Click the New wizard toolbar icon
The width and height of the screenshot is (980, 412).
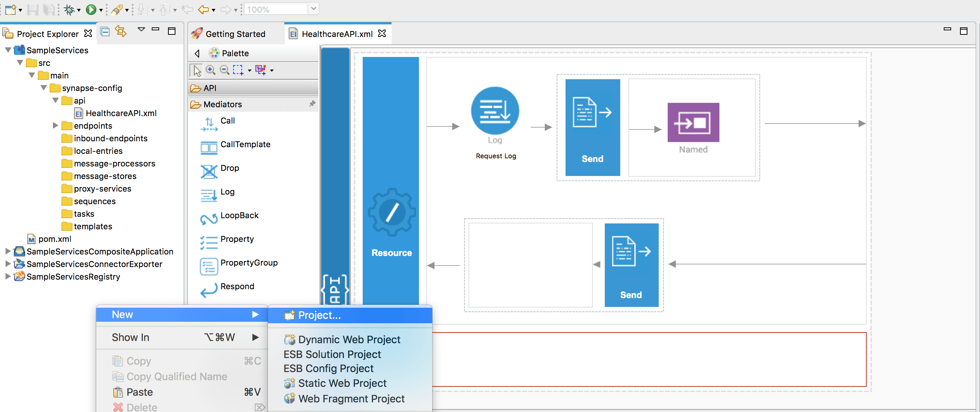(x=10, y=10)
